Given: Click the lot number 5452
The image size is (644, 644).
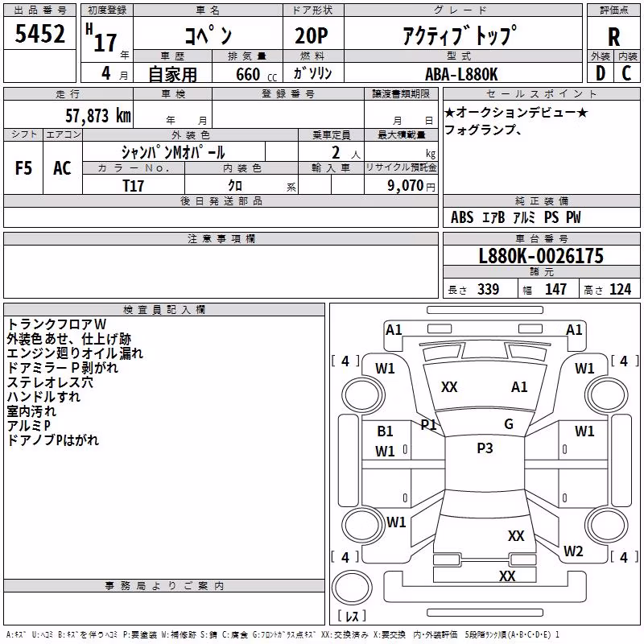Looking at the screenshot, I should tap(39, 34).
